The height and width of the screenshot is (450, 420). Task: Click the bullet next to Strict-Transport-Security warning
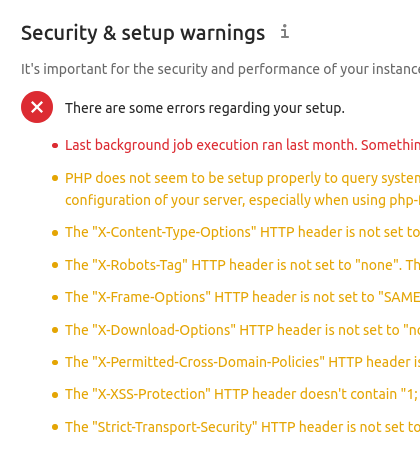(x=55, y=427)
